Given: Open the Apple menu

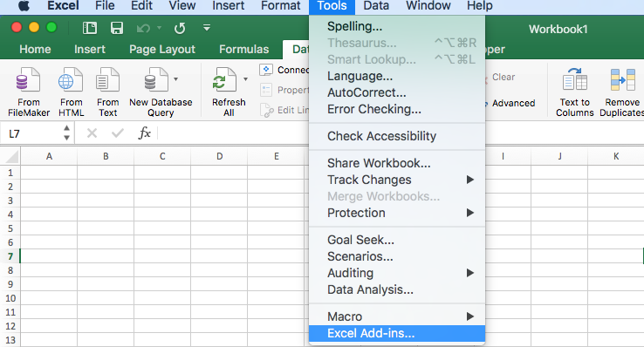Looking at the screenshot, I should tap(24, 6).
